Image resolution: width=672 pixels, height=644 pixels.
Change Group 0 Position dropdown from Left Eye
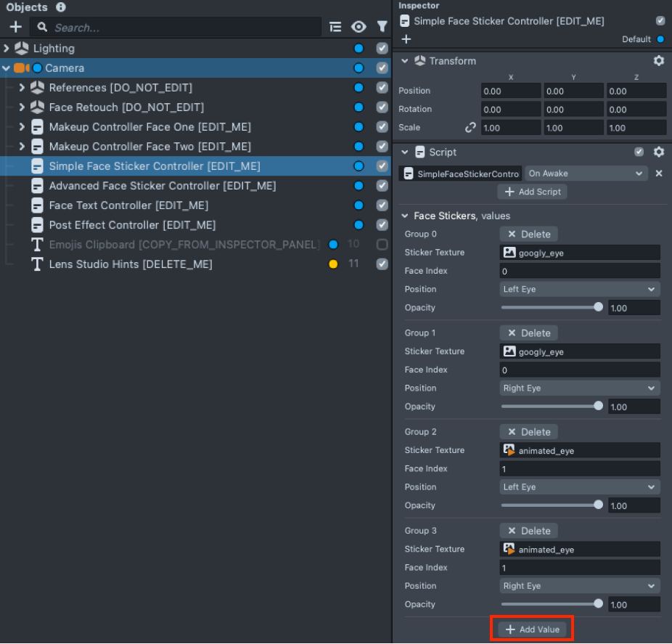(x=579, y=289)
